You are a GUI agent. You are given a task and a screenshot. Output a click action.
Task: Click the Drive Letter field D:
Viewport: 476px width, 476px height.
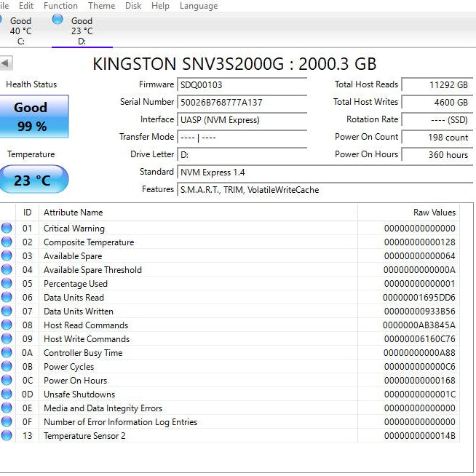242,155
